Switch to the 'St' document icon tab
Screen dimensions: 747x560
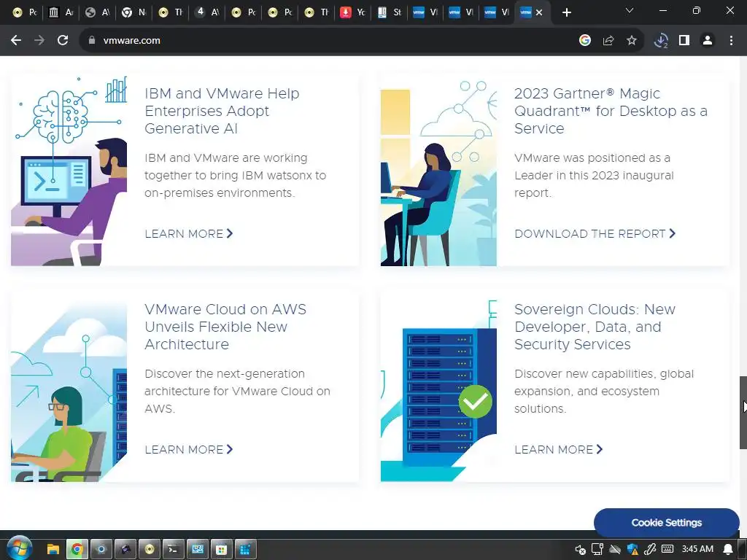point(390,12)
